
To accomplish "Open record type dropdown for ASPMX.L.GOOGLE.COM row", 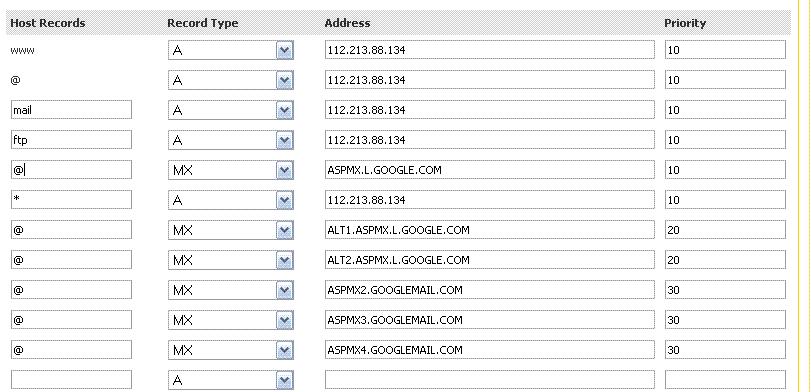I will 231,170.
